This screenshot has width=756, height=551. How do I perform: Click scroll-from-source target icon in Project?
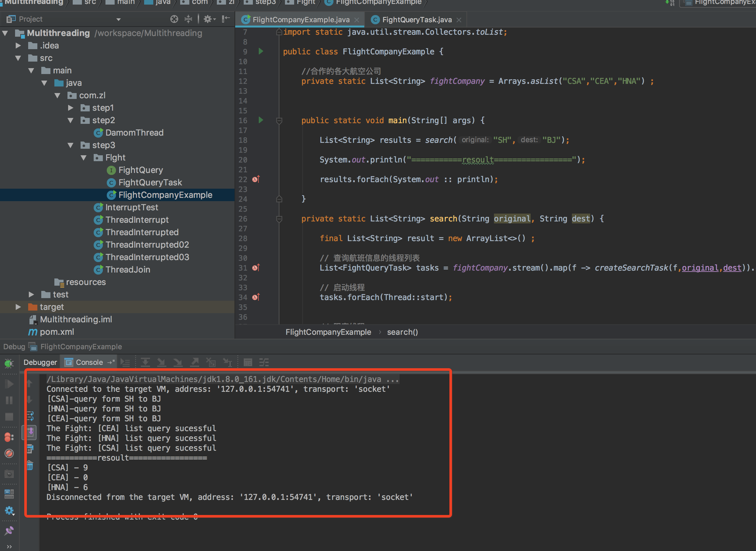click(174, 19)
